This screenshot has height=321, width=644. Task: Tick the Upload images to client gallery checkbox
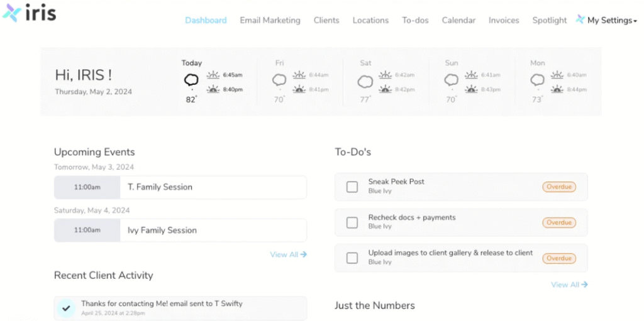coord(352,258)
